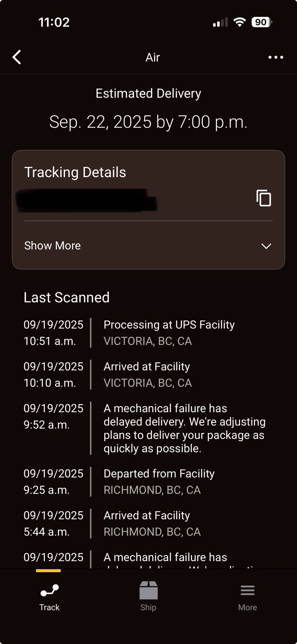The height and width of the screenshot is (644, 297).
Task: Tap the More hamburger icon
Action: pyautogui.click(x=247, y=590)
